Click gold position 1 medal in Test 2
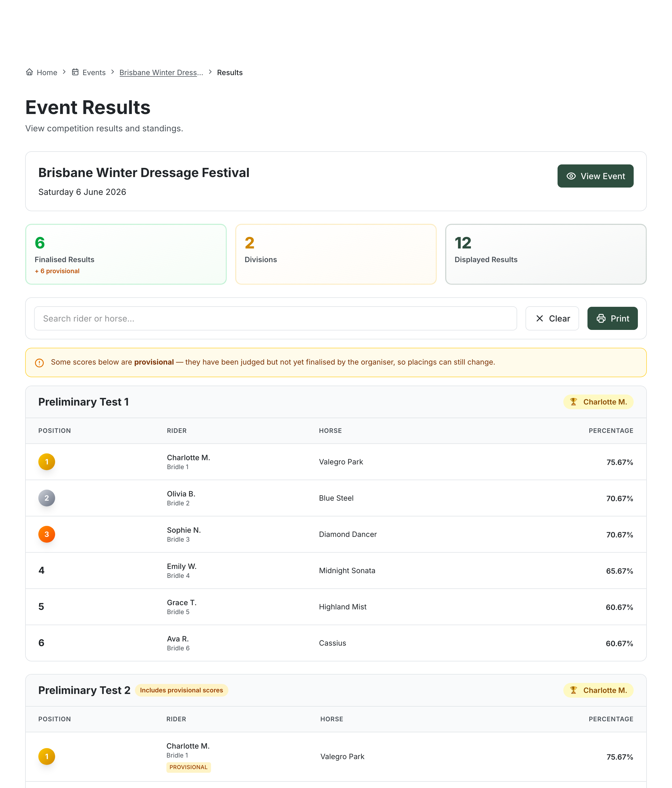Image resolution: width=672 pixels, height=788 pixels. point(47,756)
